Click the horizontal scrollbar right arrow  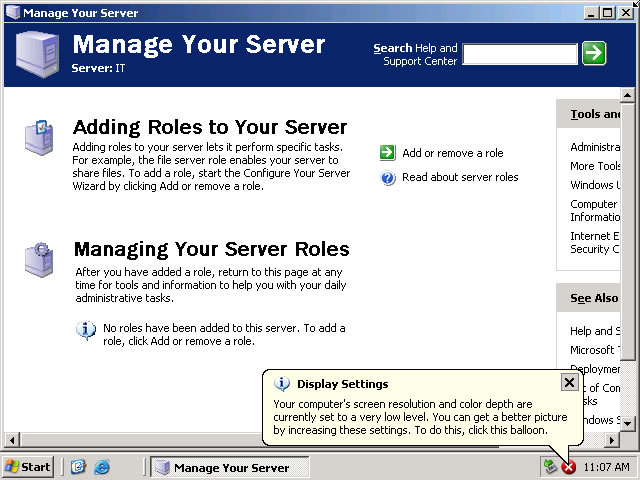coord(612,440)
